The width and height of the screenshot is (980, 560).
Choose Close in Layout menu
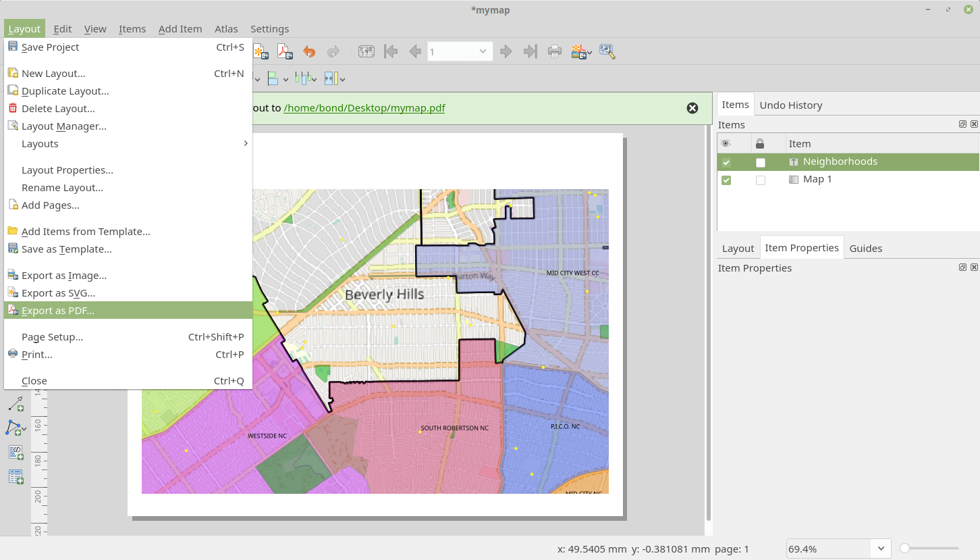[128, 381]
